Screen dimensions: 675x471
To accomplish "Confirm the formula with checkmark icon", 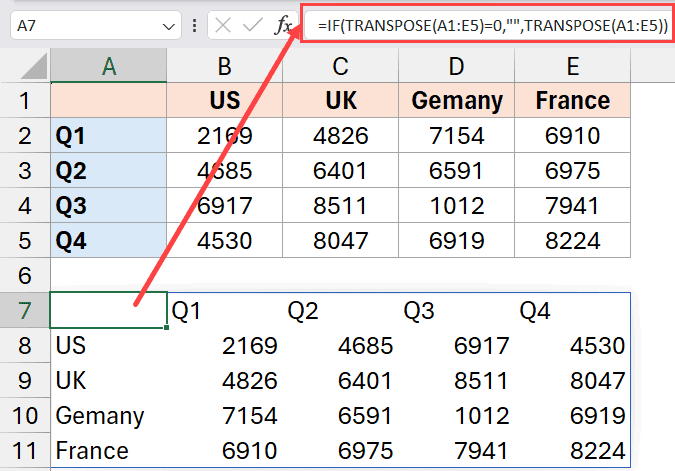I will tap(253, 25).
